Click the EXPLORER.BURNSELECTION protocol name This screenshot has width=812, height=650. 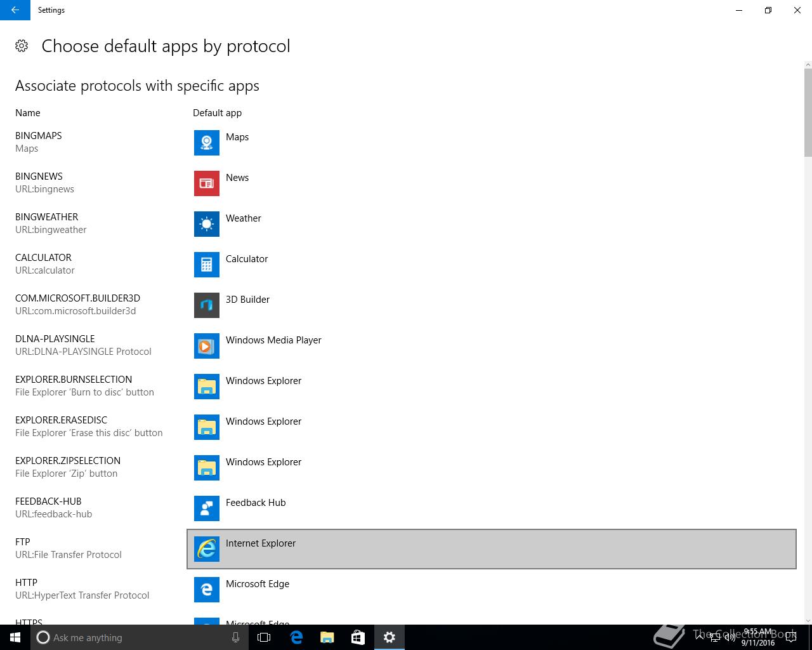(74, 380)
